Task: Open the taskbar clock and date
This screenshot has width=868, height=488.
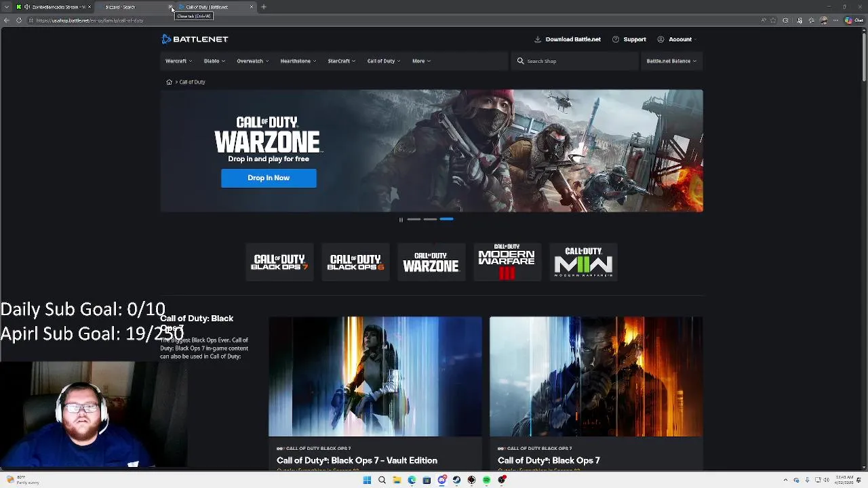Action: tap(844, 480)
